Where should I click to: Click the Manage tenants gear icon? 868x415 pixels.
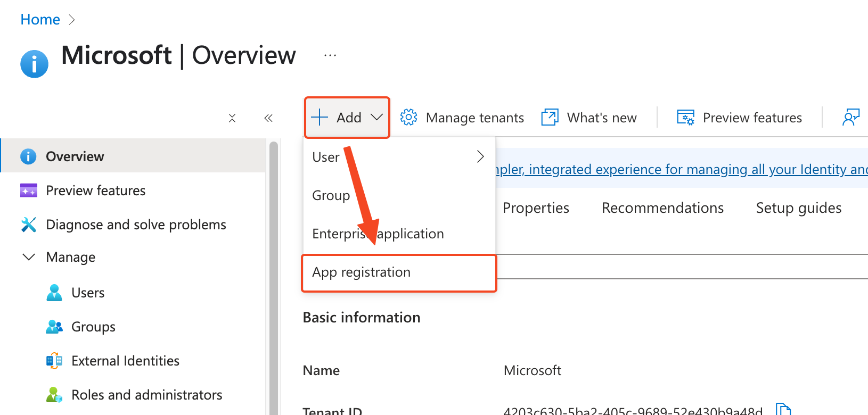click(408, 117)
